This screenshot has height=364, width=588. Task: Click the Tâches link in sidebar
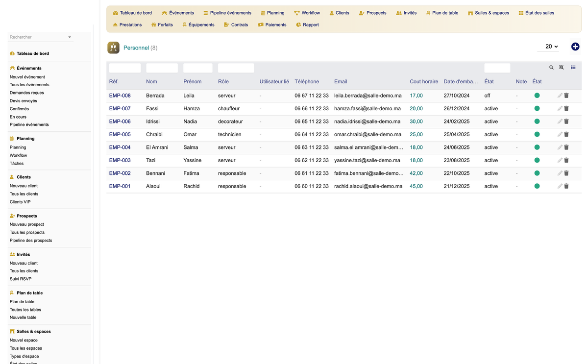pos(17,163)
